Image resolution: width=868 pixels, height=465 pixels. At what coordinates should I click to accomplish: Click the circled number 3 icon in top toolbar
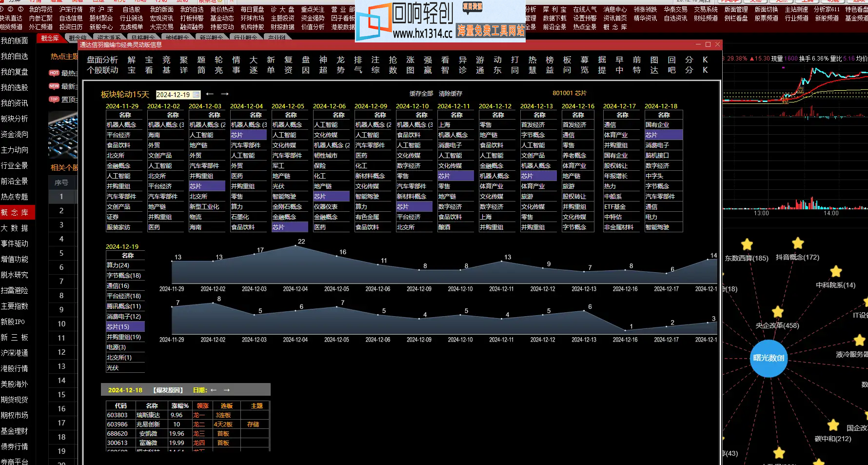coord(20,9)
